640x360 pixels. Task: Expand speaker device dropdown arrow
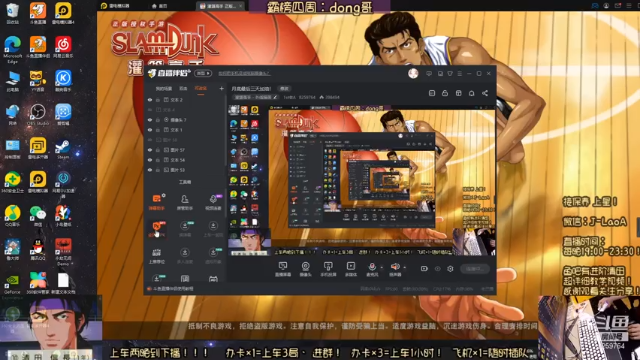[x=404, y=268]
